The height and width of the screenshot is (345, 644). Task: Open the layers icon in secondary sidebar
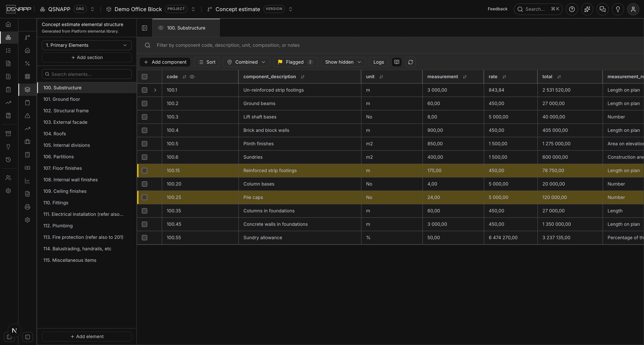click(27, 90)
